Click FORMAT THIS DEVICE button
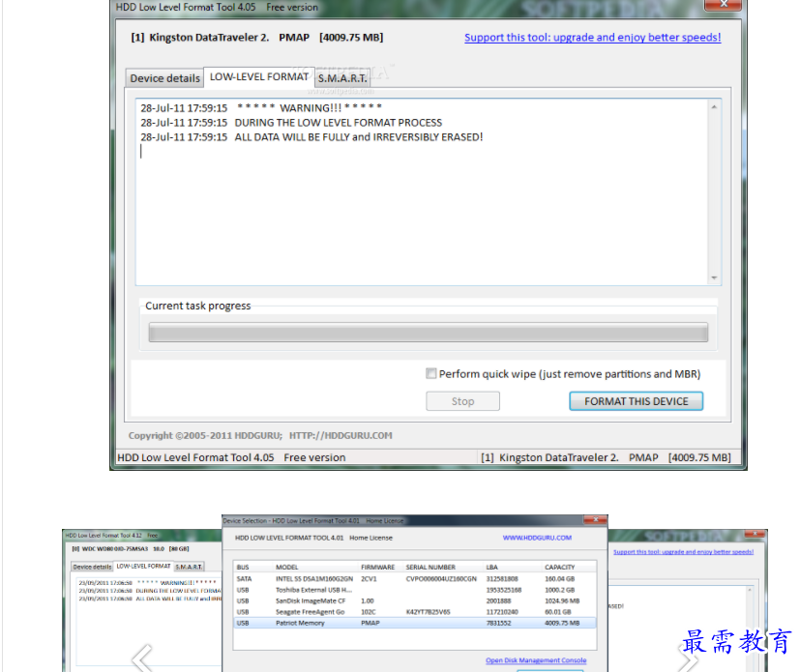The image size is (800, 672). pyautogui.click(x=637, y=401)
